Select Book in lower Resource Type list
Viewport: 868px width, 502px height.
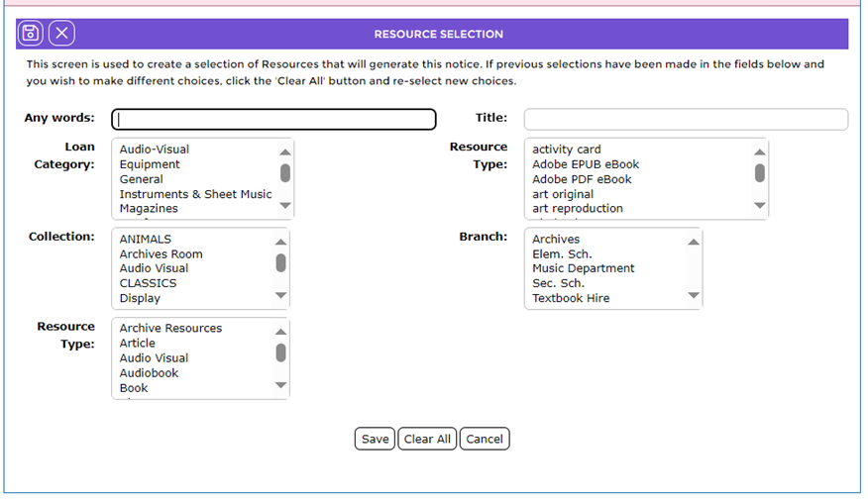[x=134, y=387]
